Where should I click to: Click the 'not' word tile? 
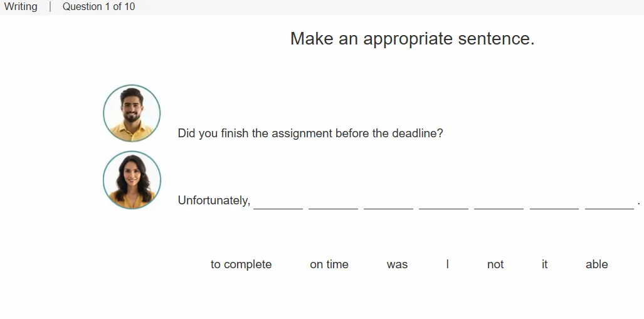495,264
